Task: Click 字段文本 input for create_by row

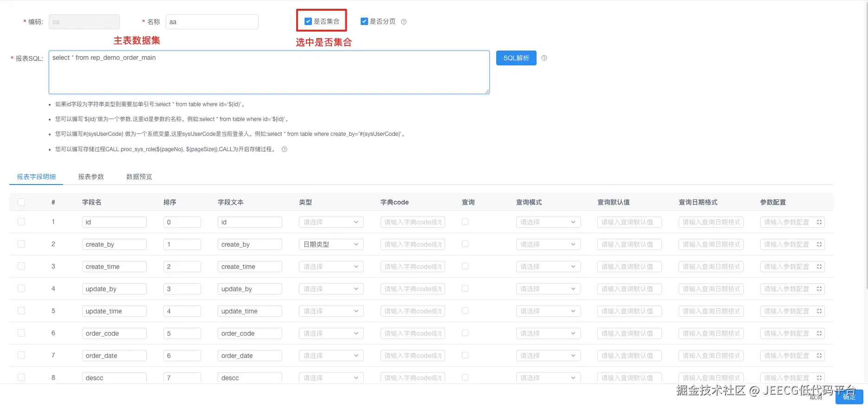Action: [250, 244]
